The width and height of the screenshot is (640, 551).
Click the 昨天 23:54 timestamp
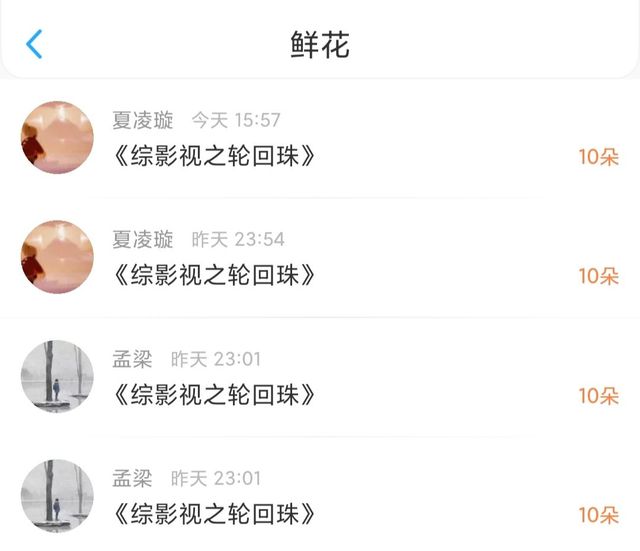[238, 239]
